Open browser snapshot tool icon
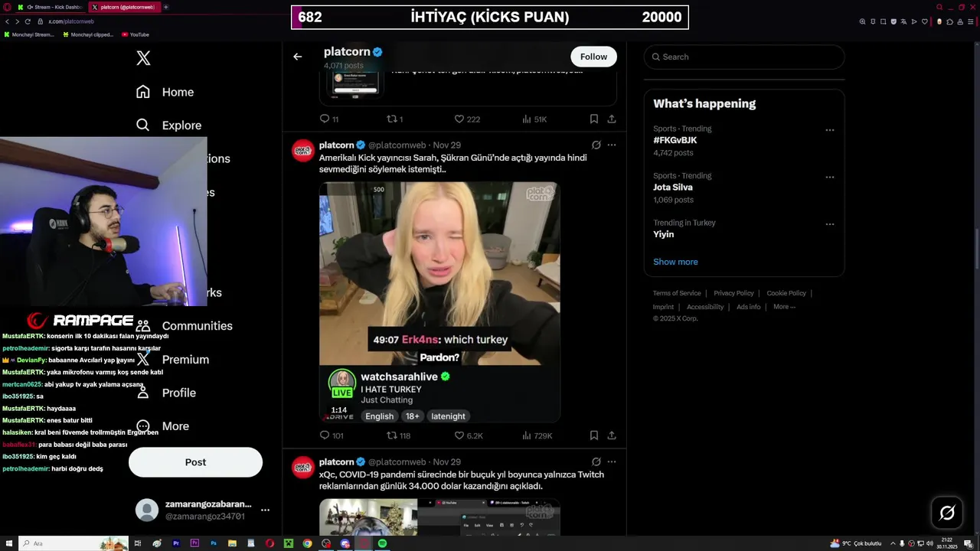This screenshot has width=980, height=551. pyautogui.click(x=883, y=21)
